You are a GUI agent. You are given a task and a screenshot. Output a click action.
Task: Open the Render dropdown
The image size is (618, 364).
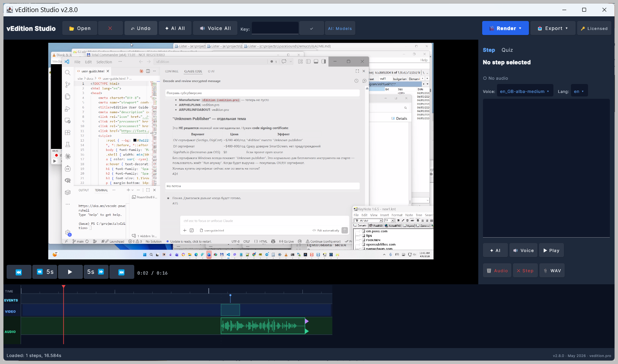(x=505, y=28)
